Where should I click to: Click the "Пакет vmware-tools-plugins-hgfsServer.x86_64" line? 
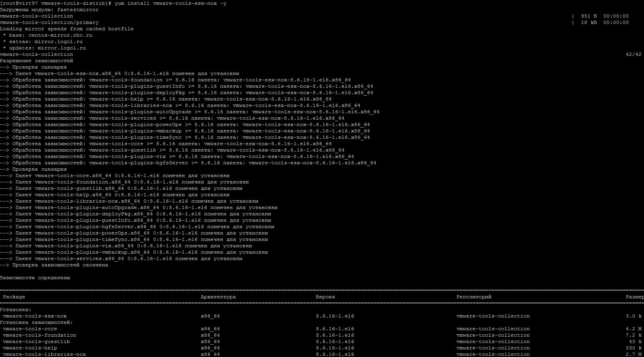tap(137, 227)
